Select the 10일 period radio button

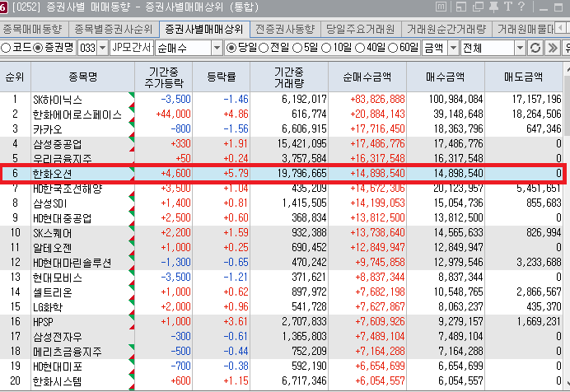pyautogui.click(x=326, y=48)
